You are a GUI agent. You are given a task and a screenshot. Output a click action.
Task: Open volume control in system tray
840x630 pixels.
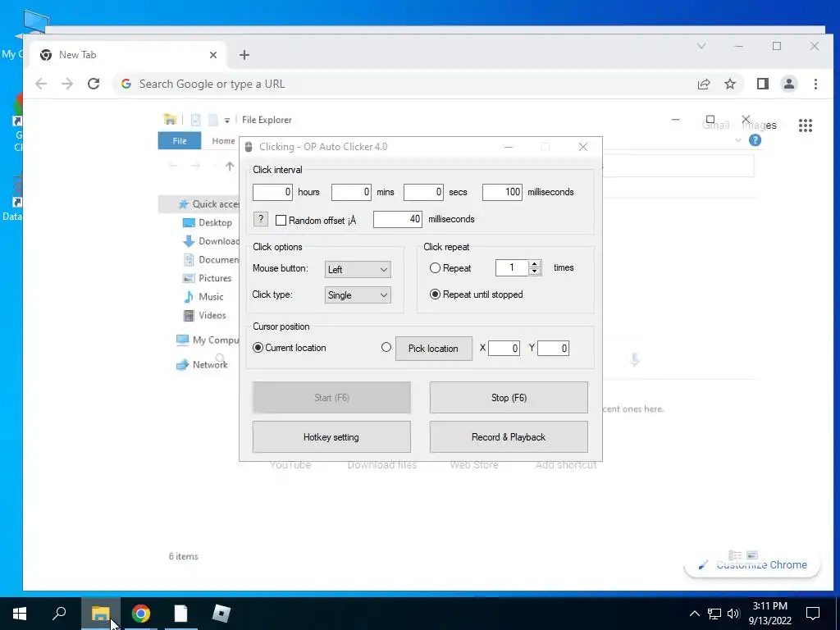coord(733,614)
